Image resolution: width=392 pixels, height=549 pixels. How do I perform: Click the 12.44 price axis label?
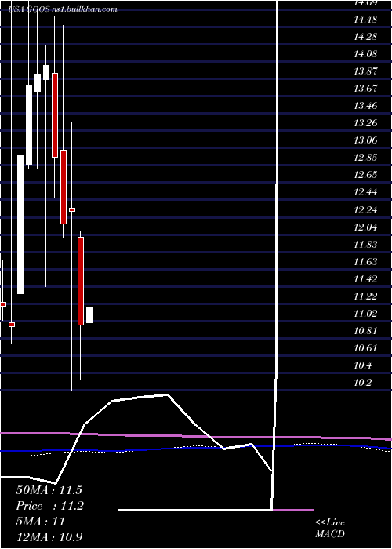365,192
